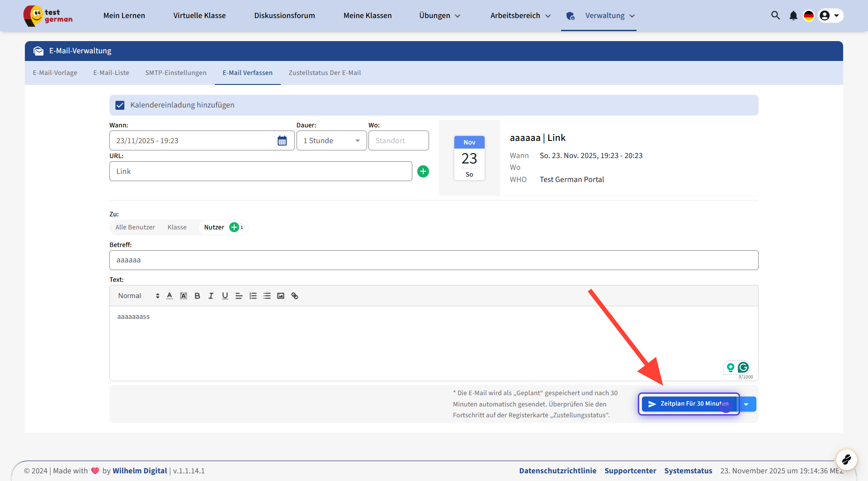This screenshot has height=481, width=868.
Task: Open search with the magnifier icon
Action: pos(775,16)
